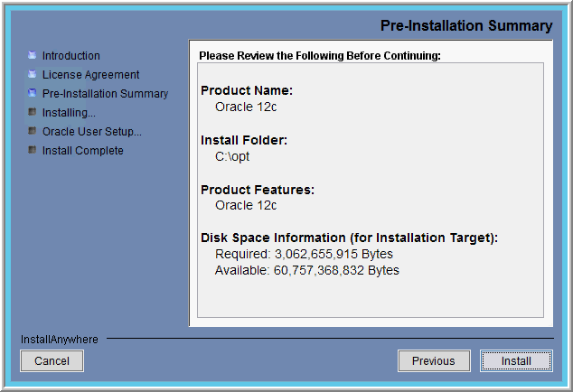
Task: Select the Oracle User Setup... step label
Action: tap(91, 132)
